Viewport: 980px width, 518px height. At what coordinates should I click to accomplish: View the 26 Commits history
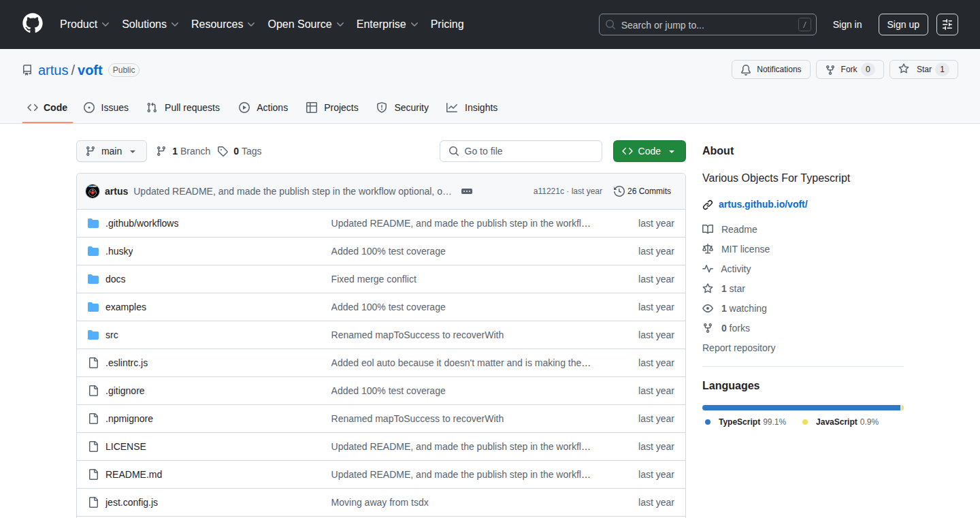642,191
